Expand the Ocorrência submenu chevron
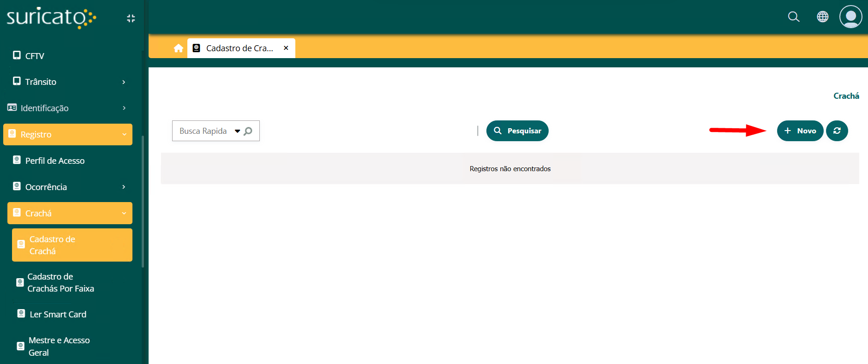 124,187
